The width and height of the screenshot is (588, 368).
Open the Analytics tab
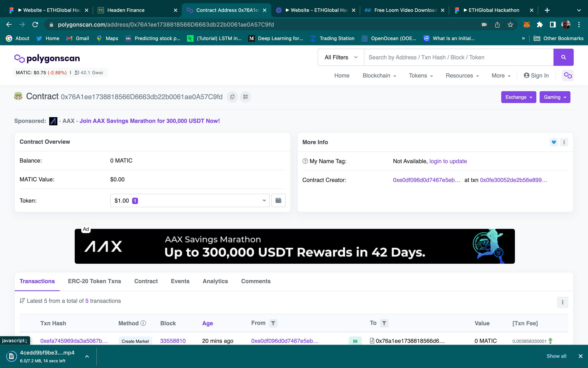(x=215, y=281)
